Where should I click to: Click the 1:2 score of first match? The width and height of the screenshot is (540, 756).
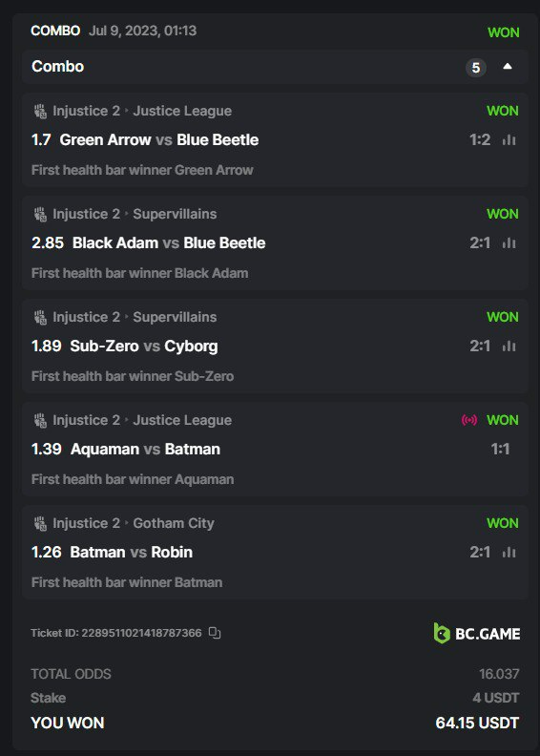(480, 139)
